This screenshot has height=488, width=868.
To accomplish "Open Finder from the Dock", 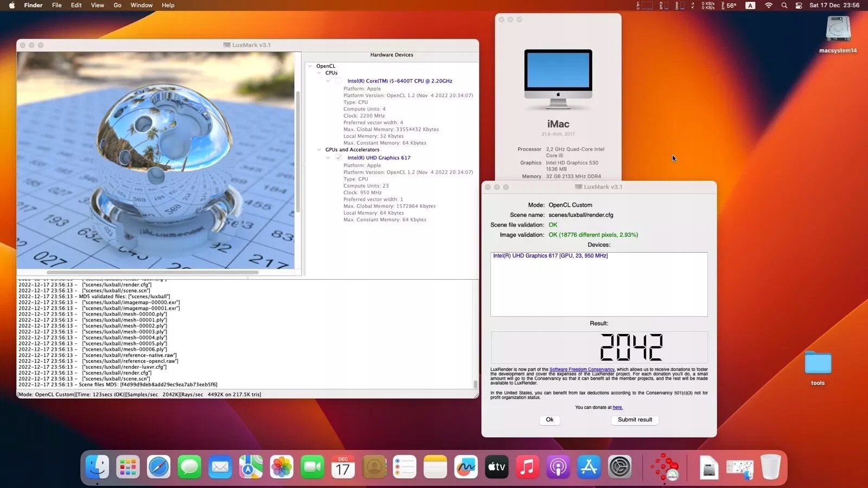I will [x=97, y=467].
